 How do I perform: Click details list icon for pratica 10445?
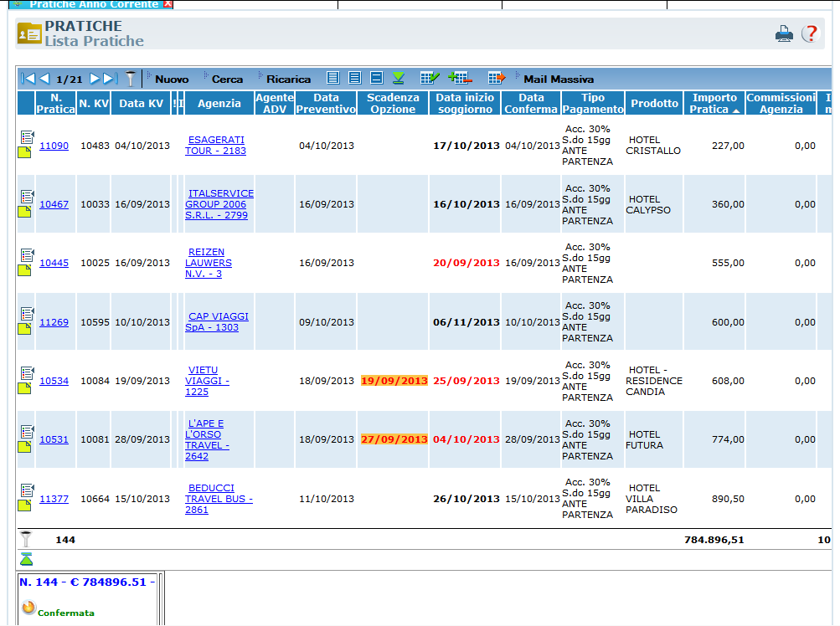pos(27,255)
